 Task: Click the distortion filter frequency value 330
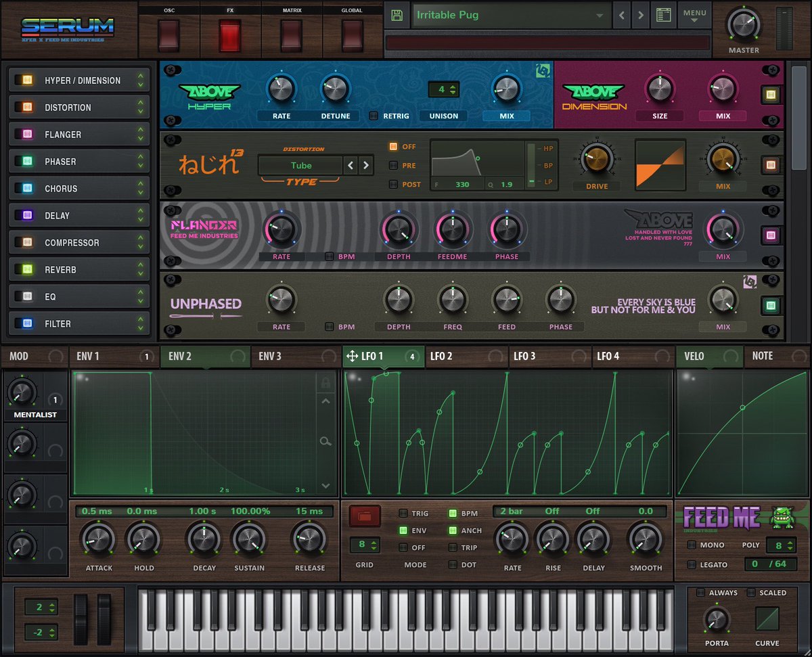[x=462, y=184]
